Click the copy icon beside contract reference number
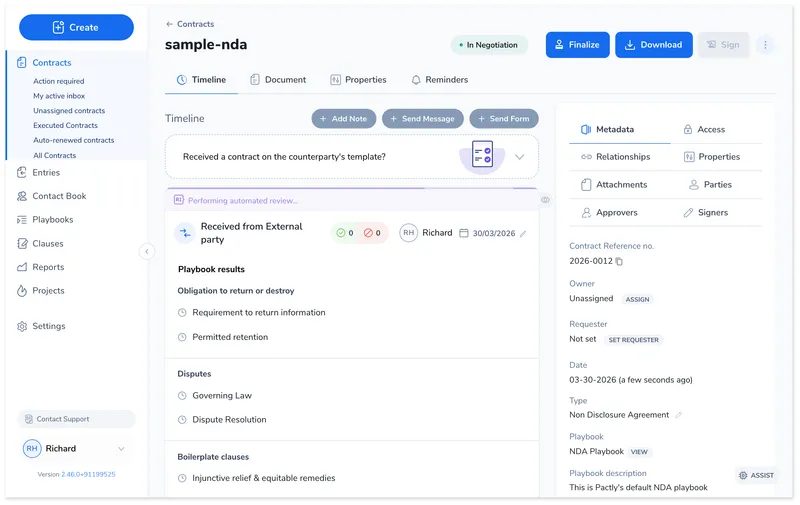The width and height of the screenshot is (800, 505). click(x=619, y=262)
